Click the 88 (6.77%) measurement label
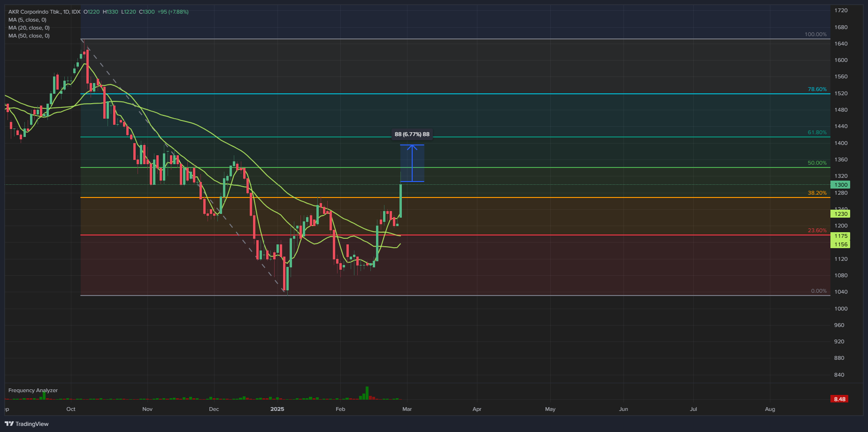868x432 pixels. click(x=412, y=134)
